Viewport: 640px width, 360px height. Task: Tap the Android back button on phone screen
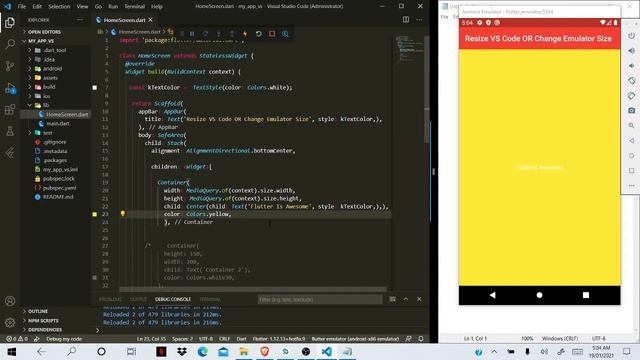pyautogui.click(x=493, y=295)
